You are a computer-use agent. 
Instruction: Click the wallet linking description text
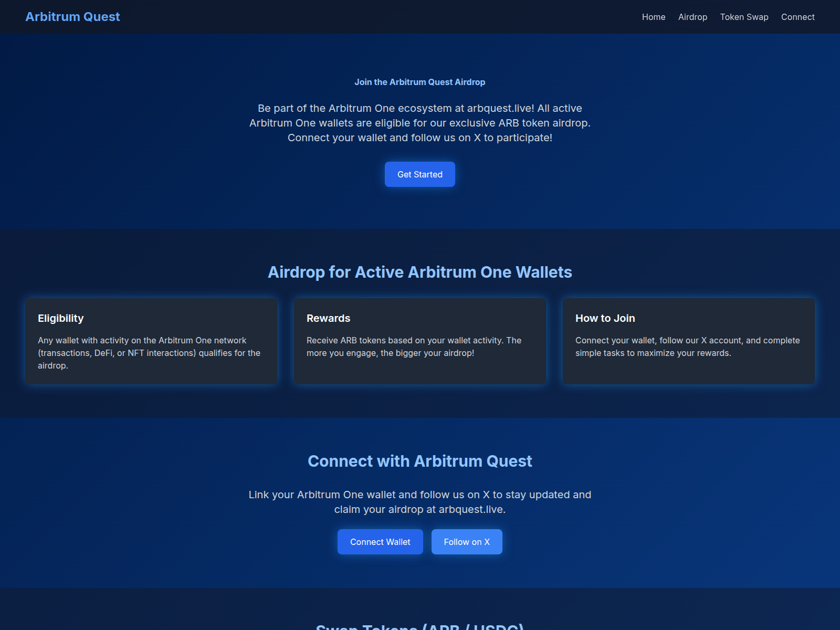click(x=420, y=501)
